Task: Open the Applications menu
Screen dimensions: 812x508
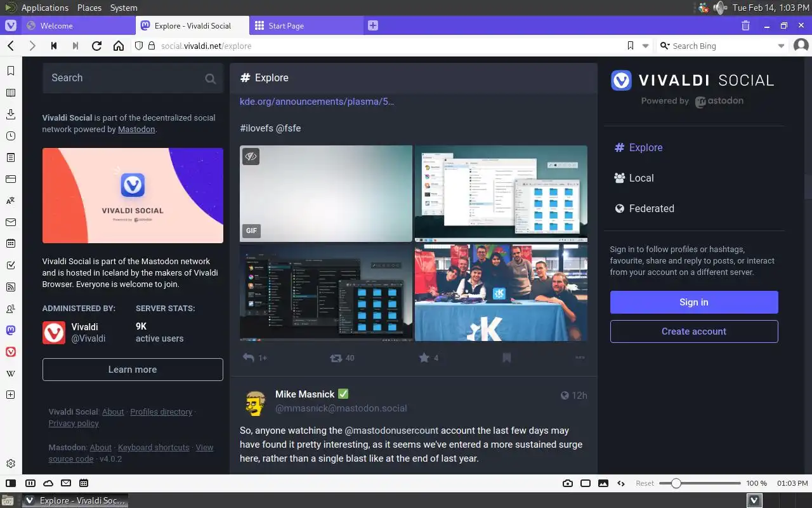Action: coord(44,8)
